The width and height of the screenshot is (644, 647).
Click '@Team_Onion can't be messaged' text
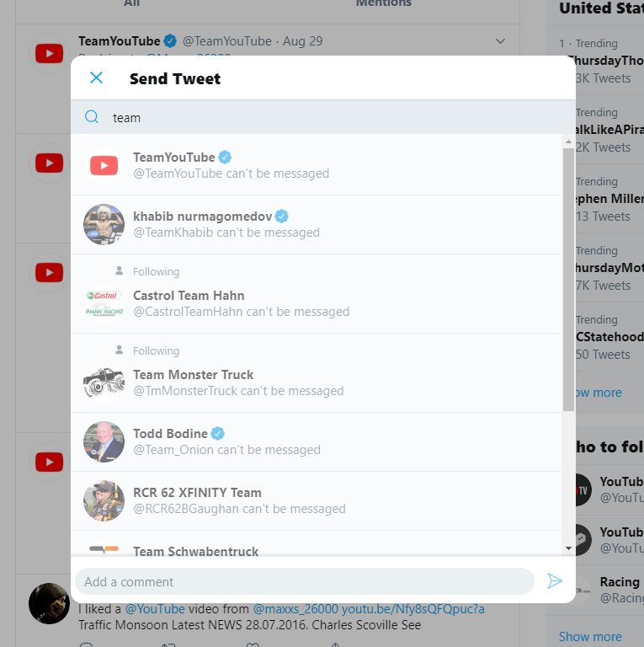tap(226, 450)
